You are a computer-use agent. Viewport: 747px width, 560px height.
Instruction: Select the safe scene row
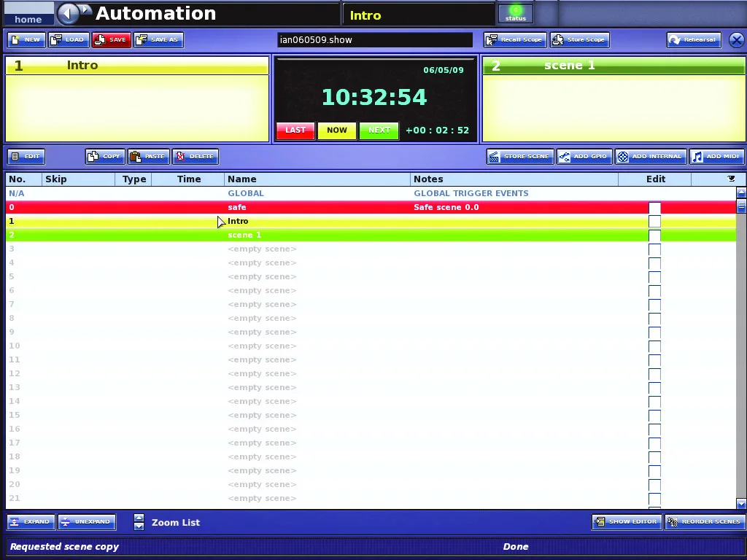tap(371, 207)
